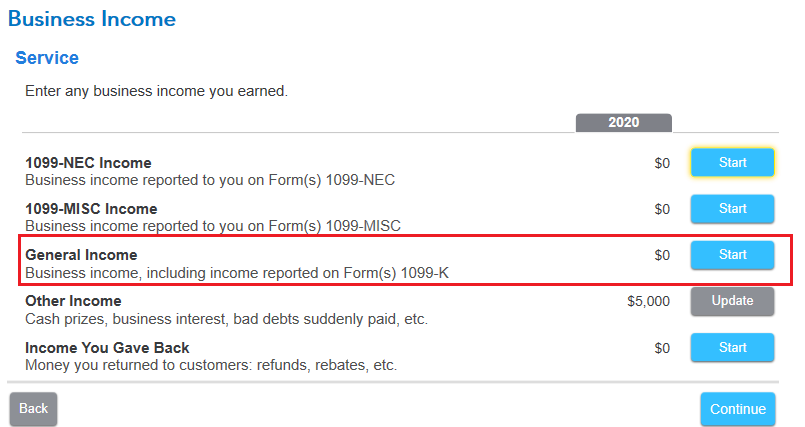Click the $0 amount for 1099-NEC Income

pos(662,163)
